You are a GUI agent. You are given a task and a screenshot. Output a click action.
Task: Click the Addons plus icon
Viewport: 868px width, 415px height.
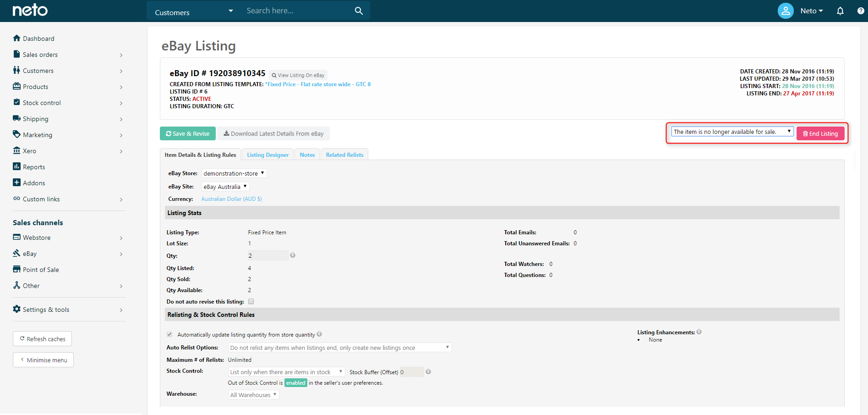[17, 183]
